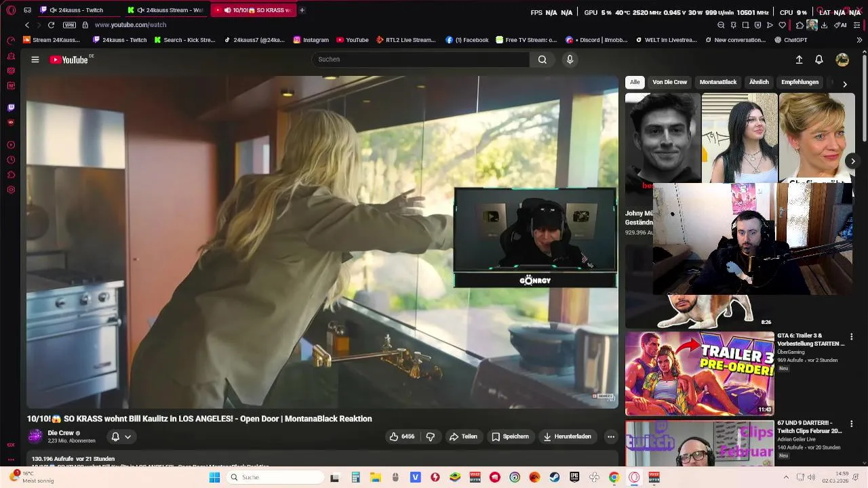
Task: Open history clock icon in sidebar
Action: [11, 160]
